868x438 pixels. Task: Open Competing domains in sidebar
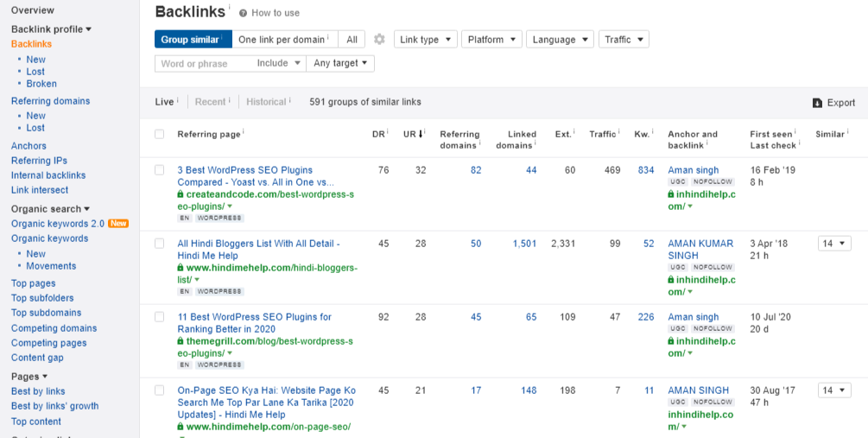click(54, 327)
